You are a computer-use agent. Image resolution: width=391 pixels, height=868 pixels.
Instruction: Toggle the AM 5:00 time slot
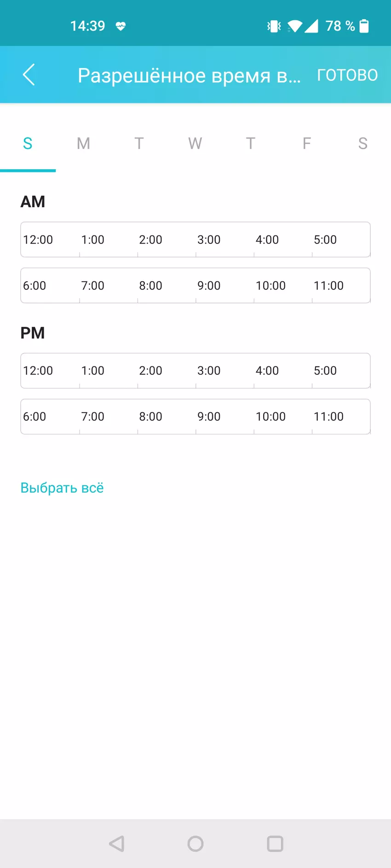click(x=341, y=239)
